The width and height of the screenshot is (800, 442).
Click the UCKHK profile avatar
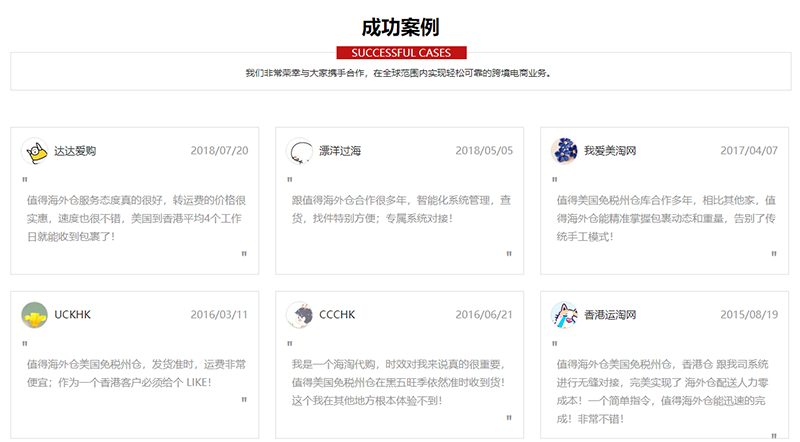pyautogui.click(x=35, y=315)
